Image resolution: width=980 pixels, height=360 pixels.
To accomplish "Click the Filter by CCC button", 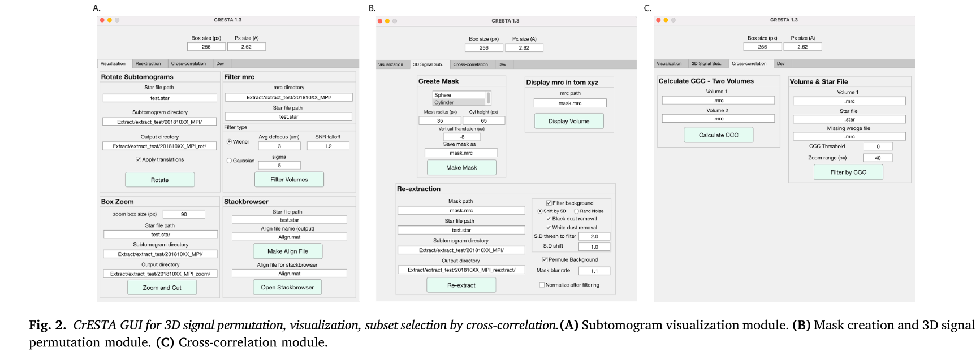I will (848, 172).
